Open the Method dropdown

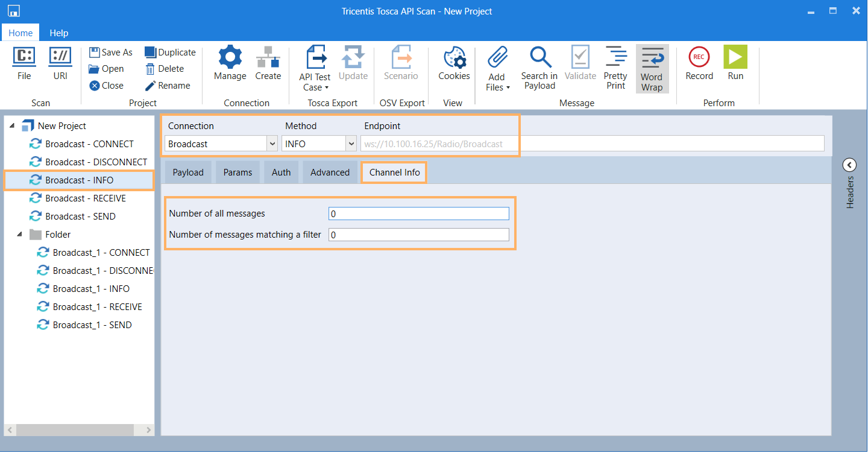pyautogui.click(x=351, y=144)
